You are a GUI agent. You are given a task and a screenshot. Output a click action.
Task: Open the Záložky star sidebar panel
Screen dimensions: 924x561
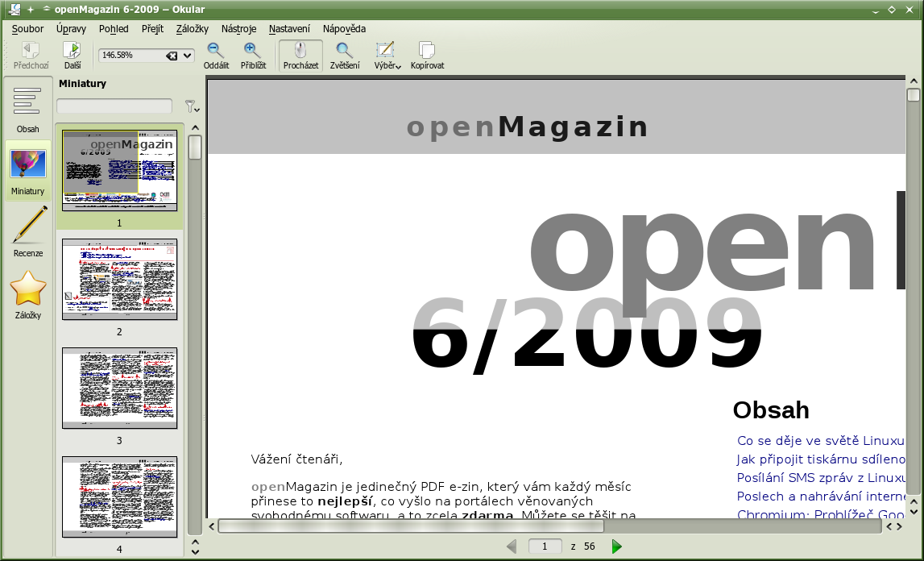click(x=28, y=294)
